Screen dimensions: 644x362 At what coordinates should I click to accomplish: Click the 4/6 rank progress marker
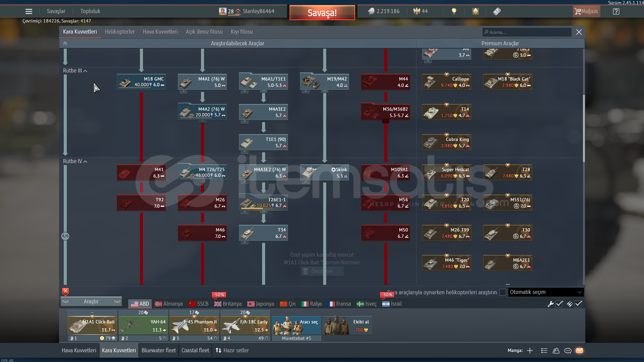pyautogui.click(x=65, y=236)
